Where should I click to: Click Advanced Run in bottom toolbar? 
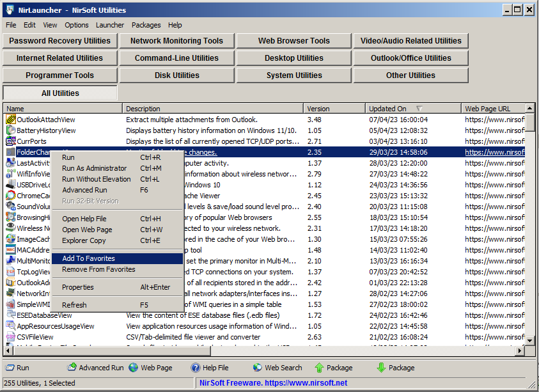(x=95, y=368)
